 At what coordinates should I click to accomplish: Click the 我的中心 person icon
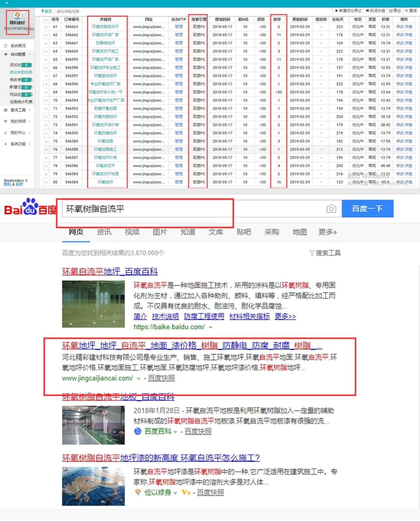(x=6, y=133)
